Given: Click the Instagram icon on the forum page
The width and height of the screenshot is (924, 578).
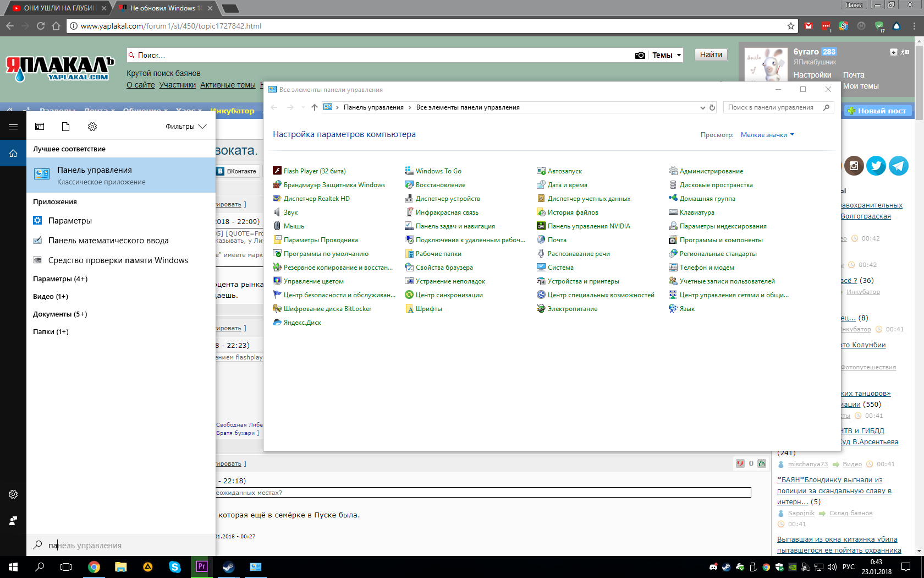Looking at the screenshot, I should [x=854, y=166].
